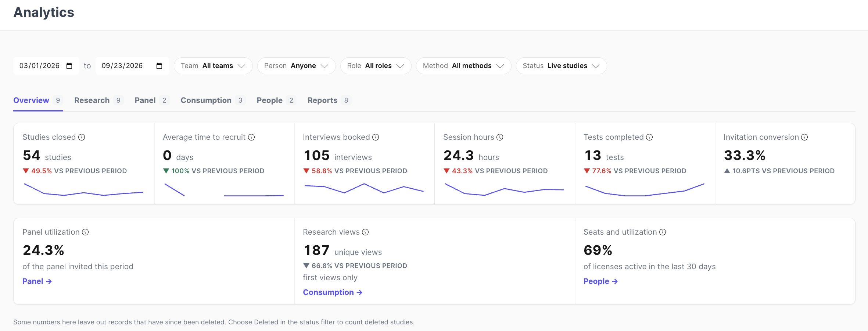
Task: Show info tooltip for Studies closed
Action: point(82,137)
